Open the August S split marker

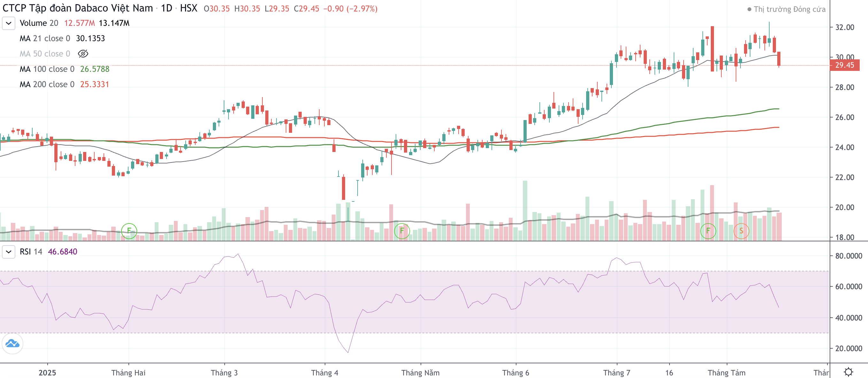[x=741, y=231]
